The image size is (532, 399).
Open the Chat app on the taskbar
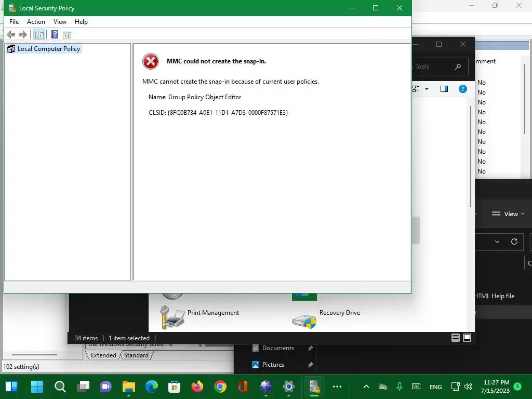[106, 387]
